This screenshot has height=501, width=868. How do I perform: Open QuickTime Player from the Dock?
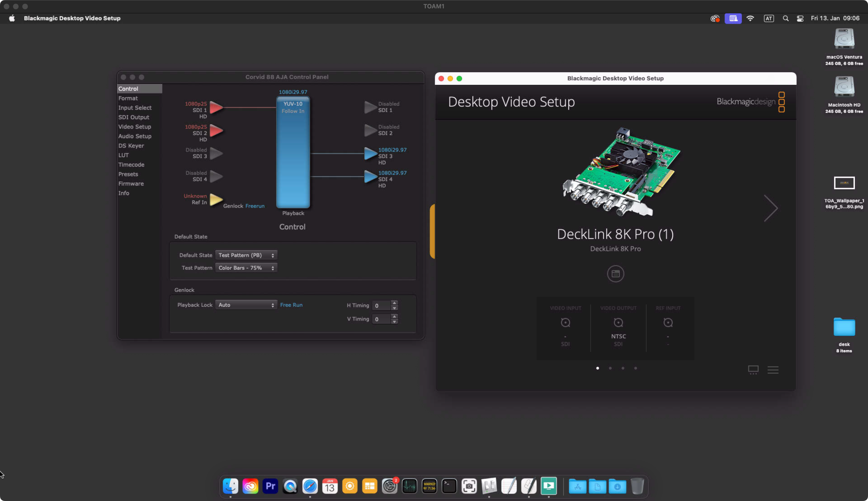coord(290,486)
